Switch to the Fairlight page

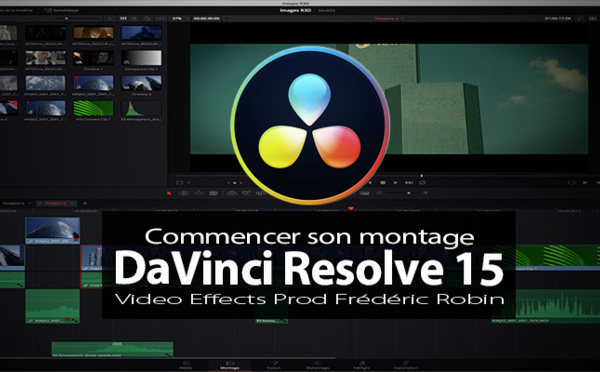(361, 365)
